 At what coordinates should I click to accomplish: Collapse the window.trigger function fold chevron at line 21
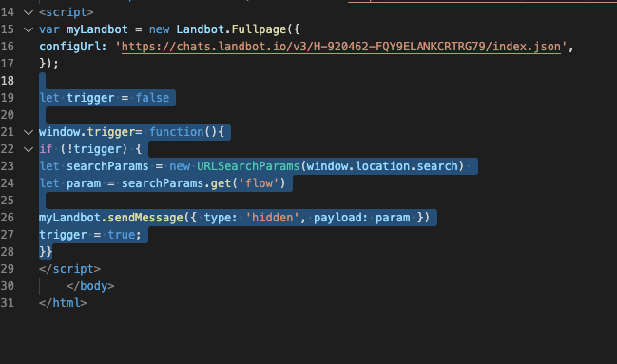pos(29,132)
